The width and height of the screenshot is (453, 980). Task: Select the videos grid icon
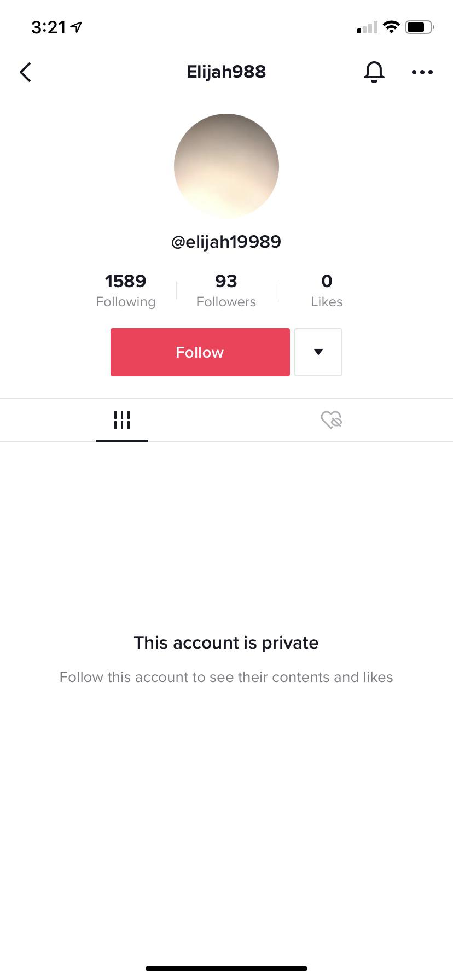pos(121,419)
